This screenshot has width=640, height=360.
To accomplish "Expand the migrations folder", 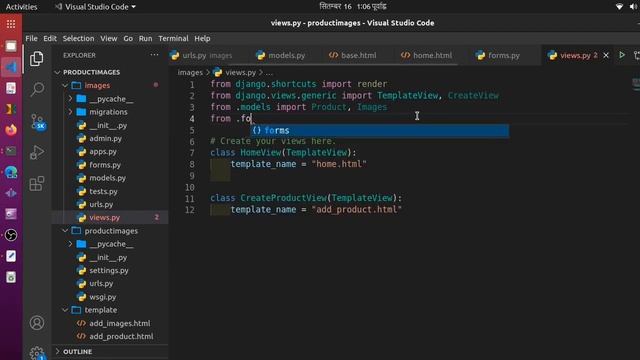I will click(110, 112).
